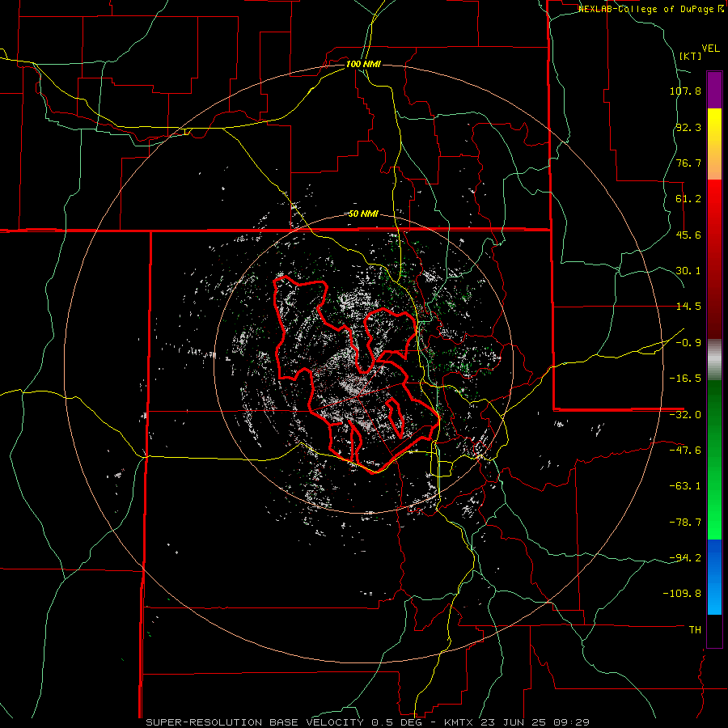Click the VEL legend title
The height and width of the screenshot is (728, 728).
[710, 49]
